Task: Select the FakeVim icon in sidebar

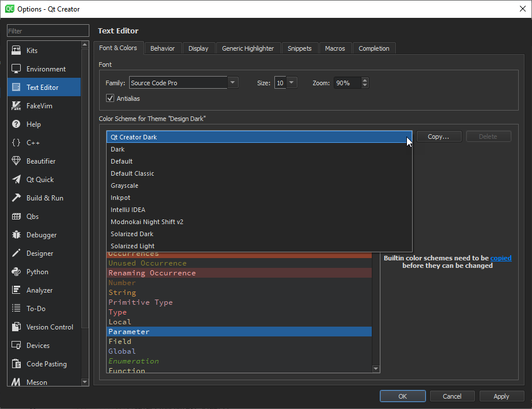Action: tap(16, 106)
